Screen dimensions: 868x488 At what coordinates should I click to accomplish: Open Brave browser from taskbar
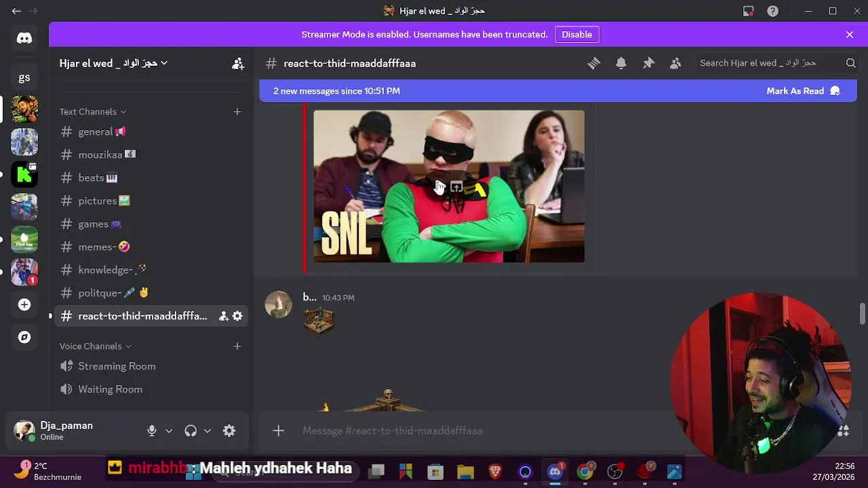coord(495,472)
